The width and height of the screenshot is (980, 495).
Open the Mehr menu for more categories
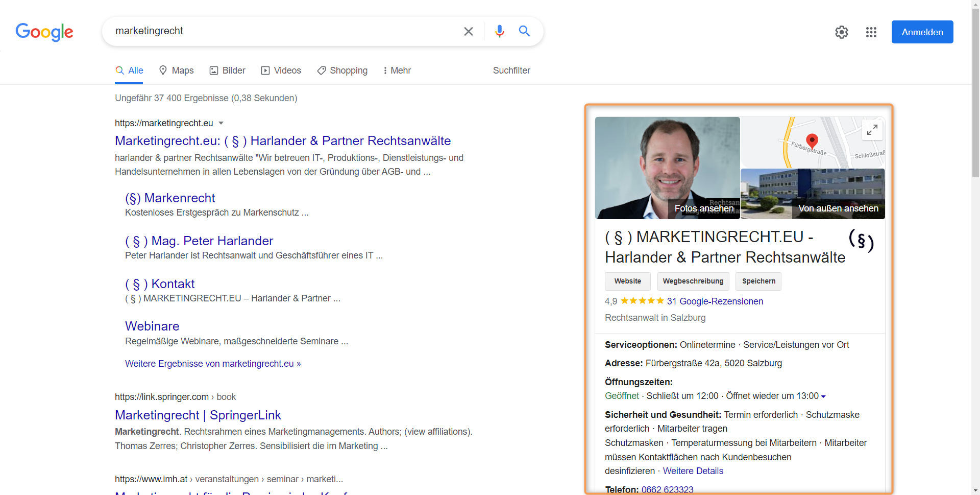pos(397,70)
